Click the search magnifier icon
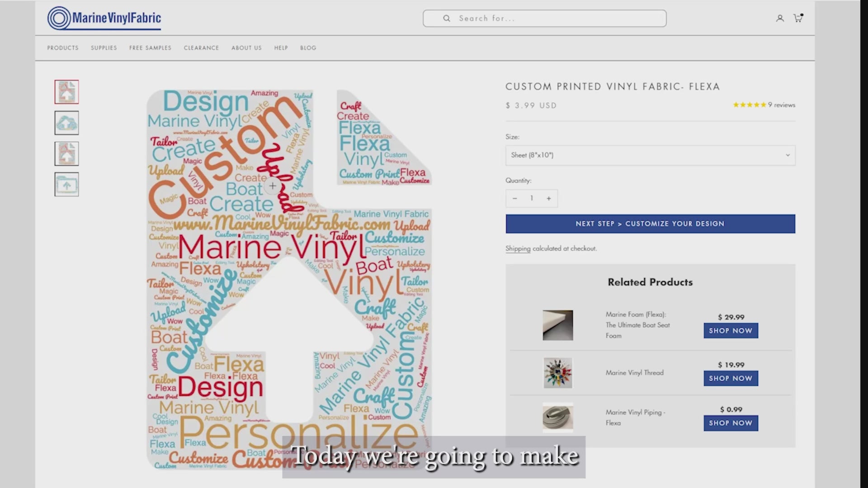 click(x=447, y=19)
